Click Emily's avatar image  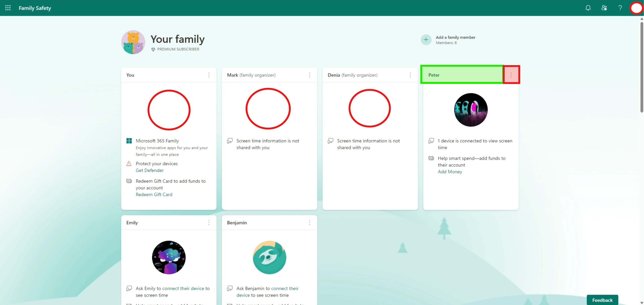pyautogui.click(x=169, y=257)
